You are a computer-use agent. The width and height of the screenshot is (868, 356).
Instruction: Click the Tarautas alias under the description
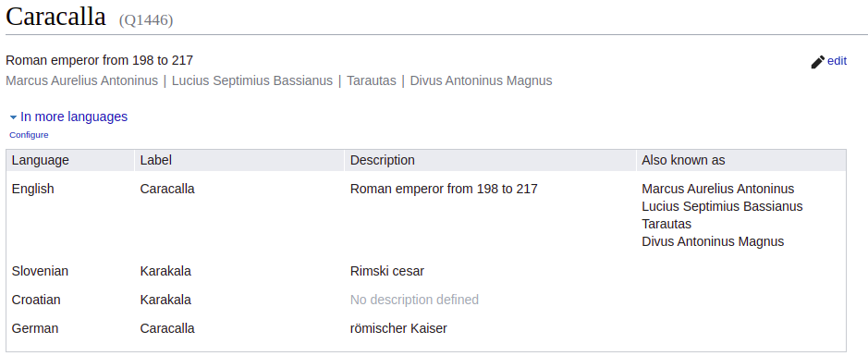[x=372, y=80]
